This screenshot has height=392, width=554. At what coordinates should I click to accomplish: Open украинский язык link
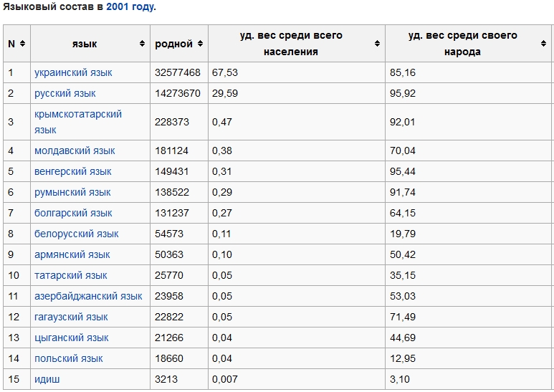pyautogui.click(x=73, y=72)
